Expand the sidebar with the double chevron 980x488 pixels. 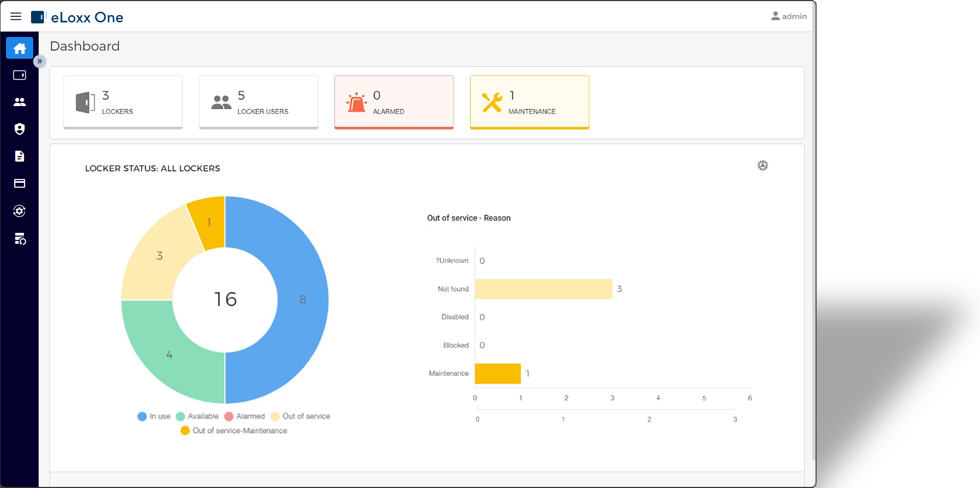[x=40, y=61]
